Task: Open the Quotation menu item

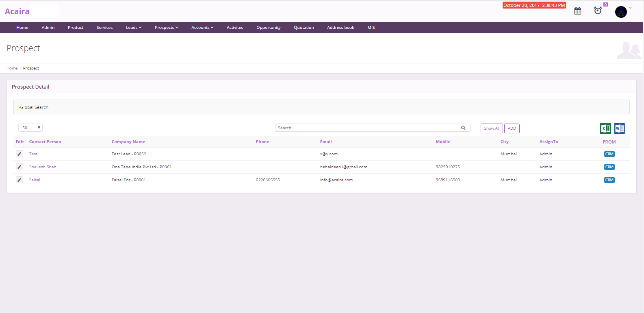Action: coord(304,28)
